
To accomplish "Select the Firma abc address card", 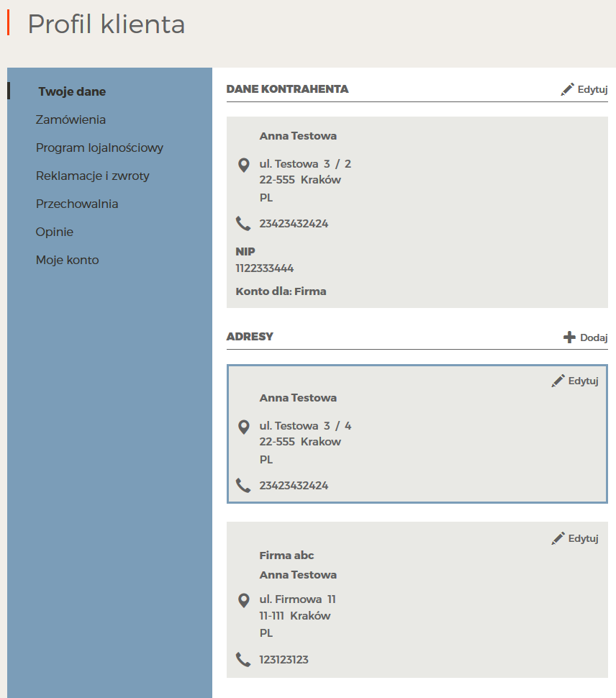I will coord(417,599).
